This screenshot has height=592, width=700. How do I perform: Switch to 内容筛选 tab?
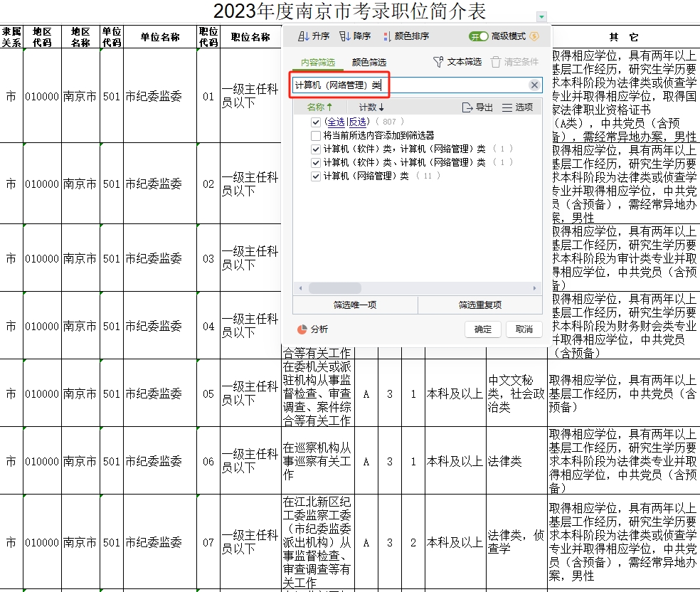pyautogui.click(x=318, y=62)
